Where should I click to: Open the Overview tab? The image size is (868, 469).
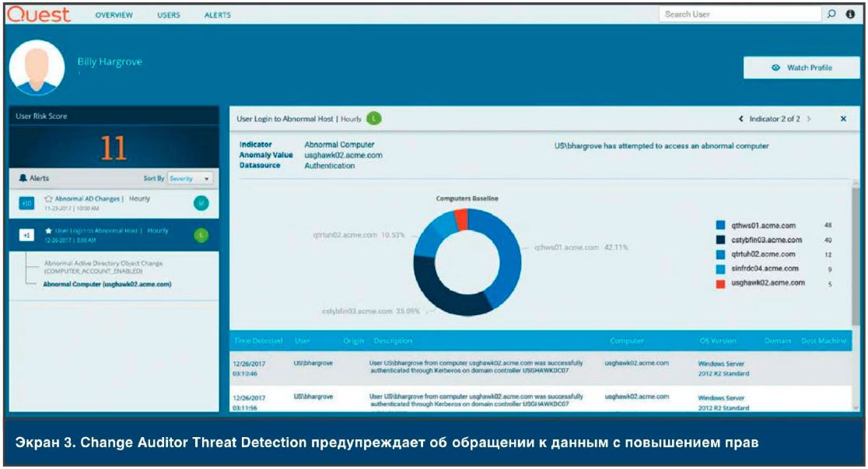pos(114,15)
